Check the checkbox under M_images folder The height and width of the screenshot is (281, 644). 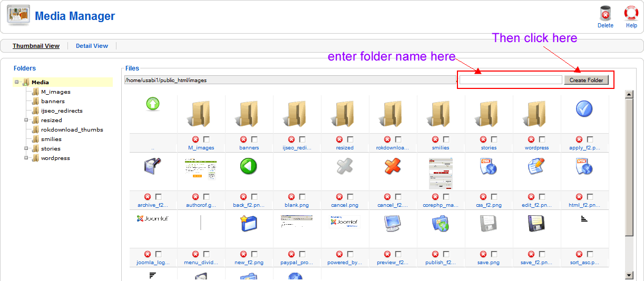tap(207, 139)
